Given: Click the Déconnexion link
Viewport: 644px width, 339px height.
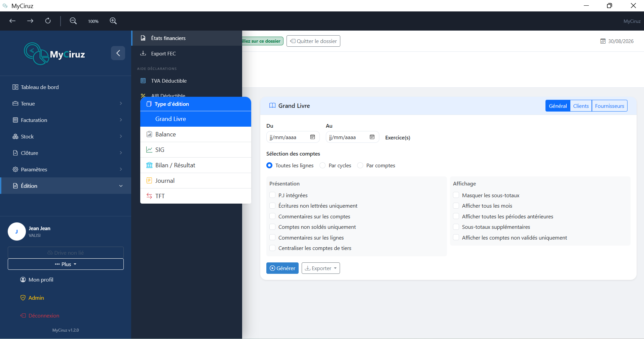Looking at the screenshot, I should 40,315.
